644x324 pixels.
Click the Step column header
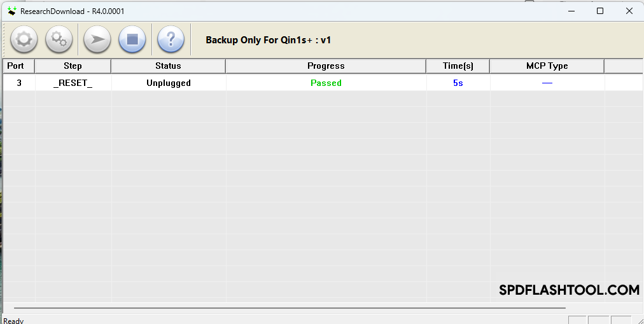(73, 66)
